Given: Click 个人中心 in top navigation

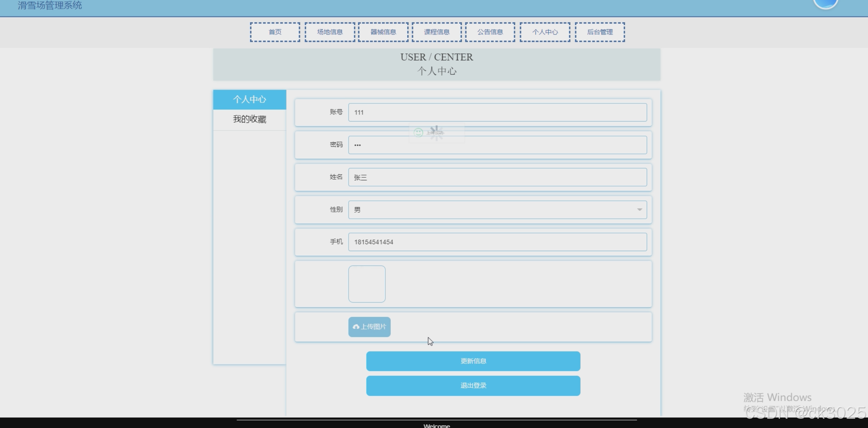Looking at the screenshot, I should pos(545,32).
